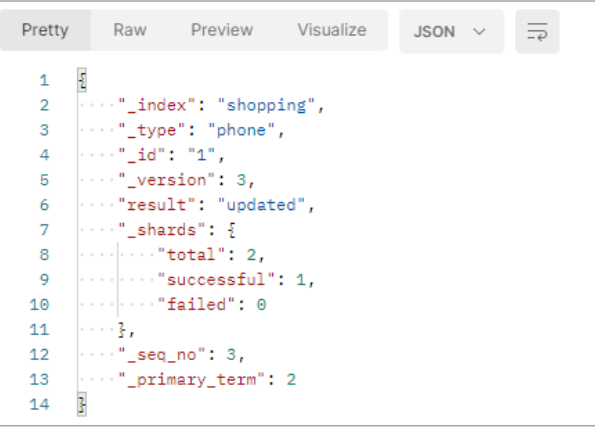Image resolution: width=595 pixels, height=428 pixels.
Task: Switch to the Raw view tab
Action: coord(130,30)
